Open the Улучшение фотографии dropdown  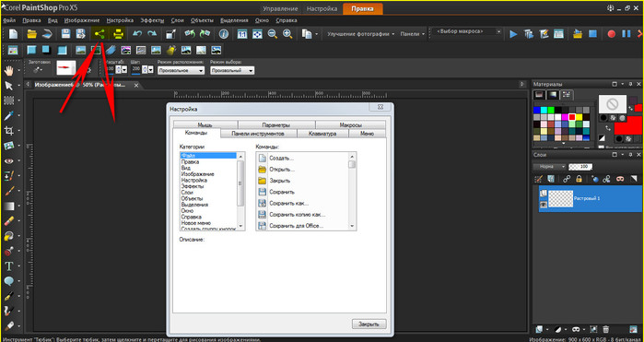(360, 34)
